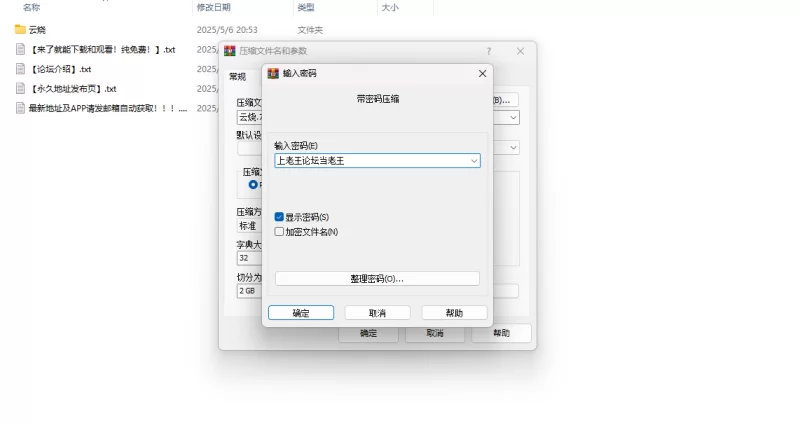The image size is (800, 423).
Task: Open 整理密码(O)... button
Action: point(377,279)
